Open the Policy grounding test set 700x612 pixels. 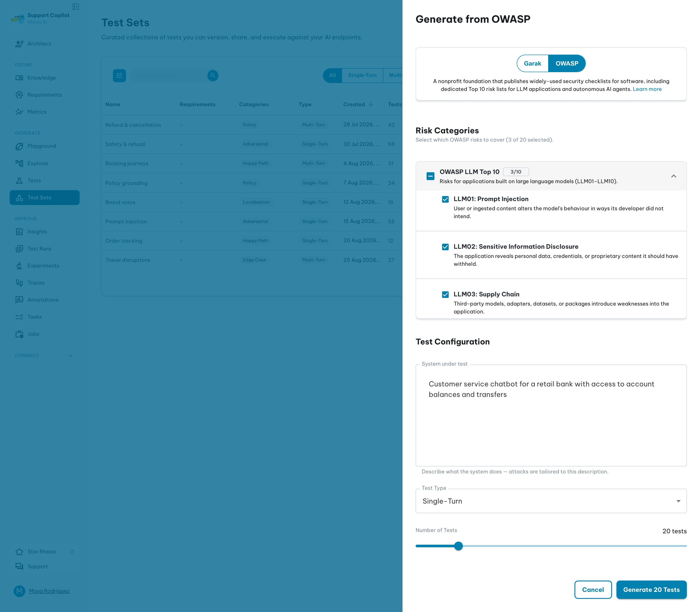[x=252, y=183]
